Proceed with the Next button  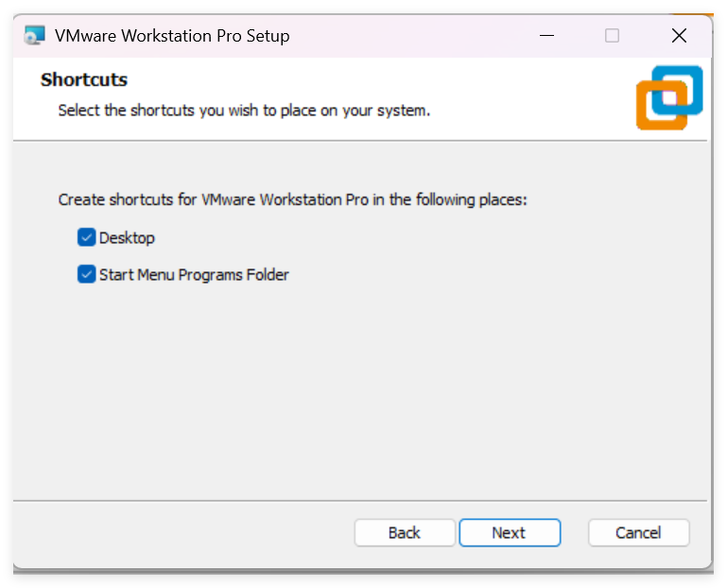pos(510,532)
